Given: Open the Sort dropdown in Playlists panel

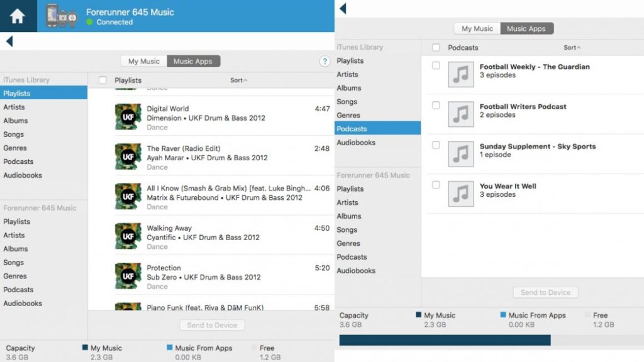Looking at the screenshot, I should pos(238,80).
